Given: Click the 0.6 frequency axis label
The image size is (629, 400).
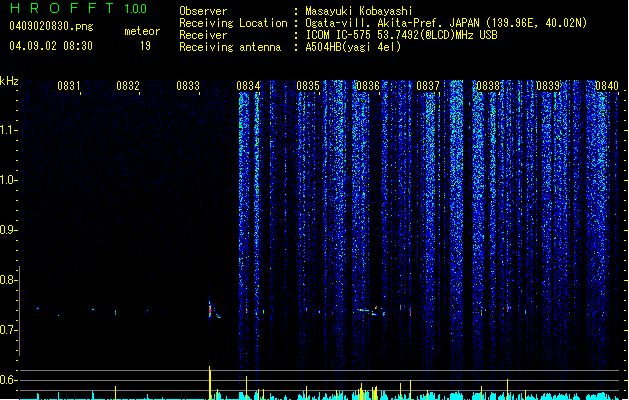Looking at the screenshot, I should (x=7, y=380).
